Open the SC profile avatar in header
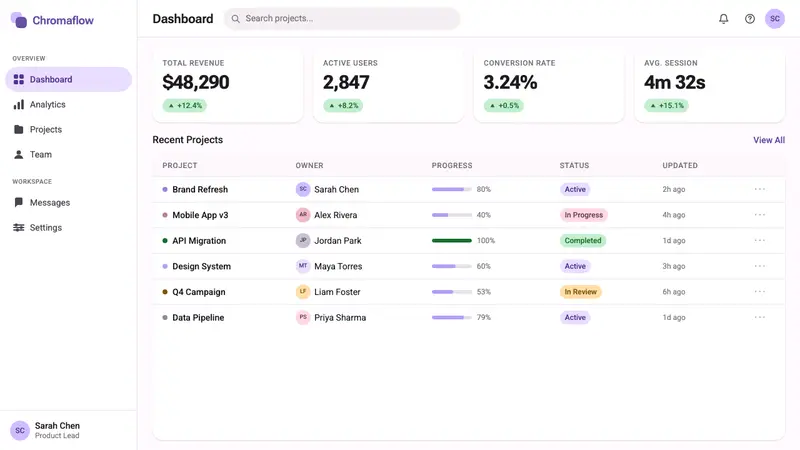Screen dimensions: 800x450 click(774, 19)
